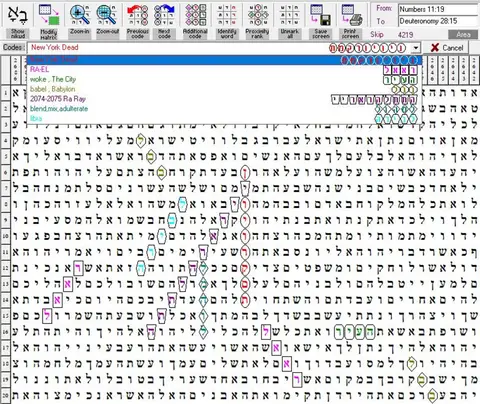
Task: Click the From field Numbers 11:19
Action: (x=438, y=9)
